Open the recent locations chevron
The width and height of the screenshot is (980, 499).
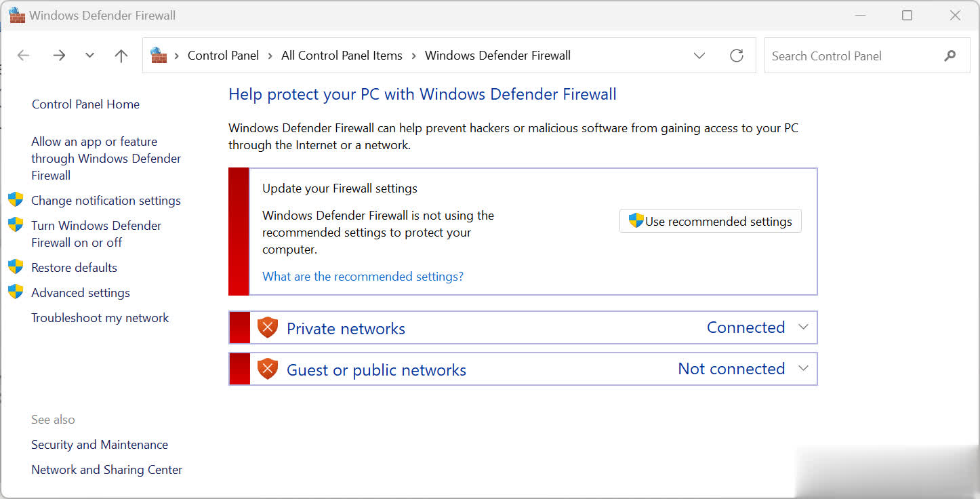89,56
